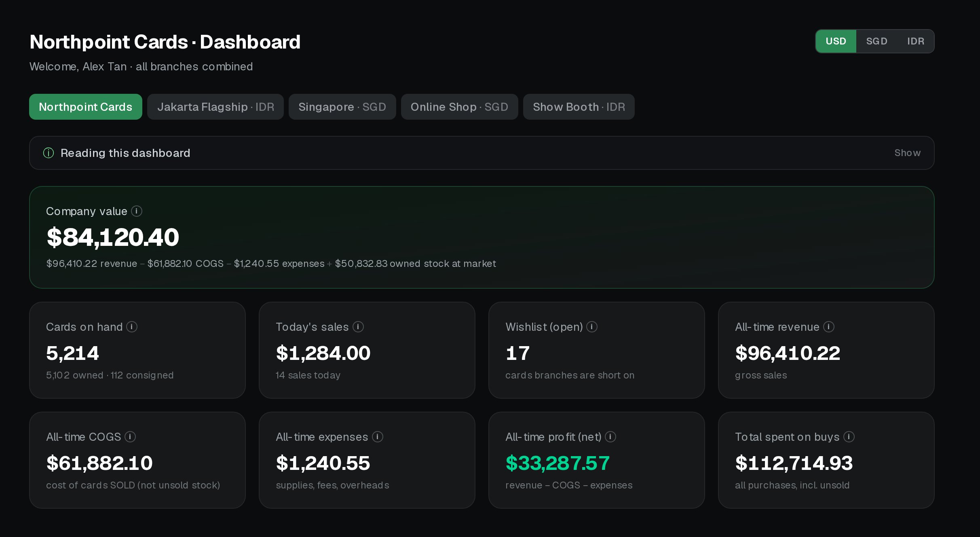Switch currency to IDR
The height and width of the screenshot is (537, 980).
[916, 41]
